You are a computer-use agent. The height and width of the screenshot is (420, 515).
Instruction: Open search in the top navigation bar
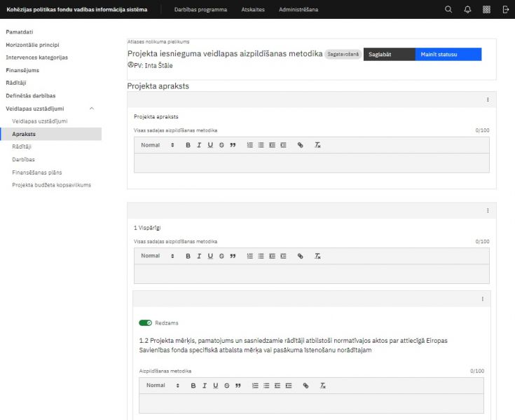[448, 10]
